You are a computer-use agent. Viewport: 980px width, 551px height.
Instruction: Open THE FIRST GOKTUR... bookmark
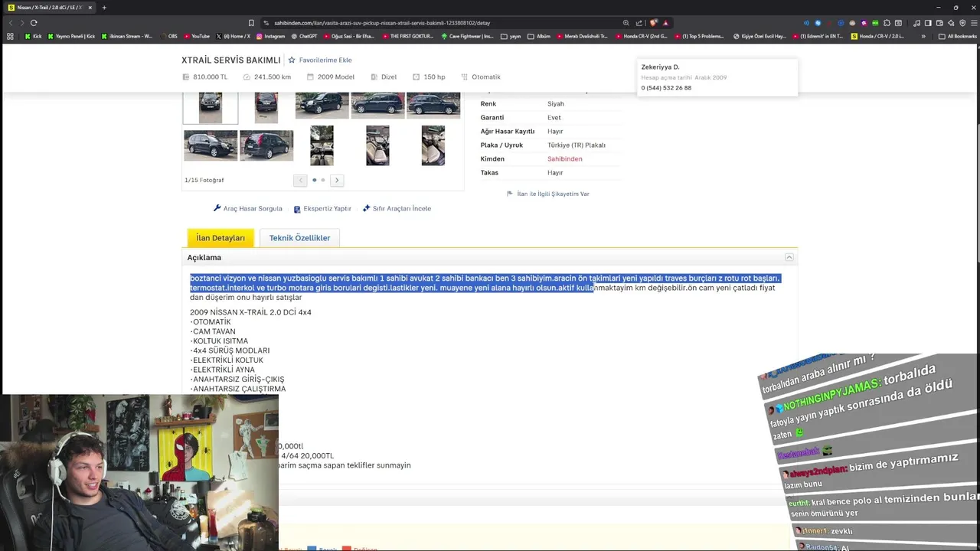[409, 36]
